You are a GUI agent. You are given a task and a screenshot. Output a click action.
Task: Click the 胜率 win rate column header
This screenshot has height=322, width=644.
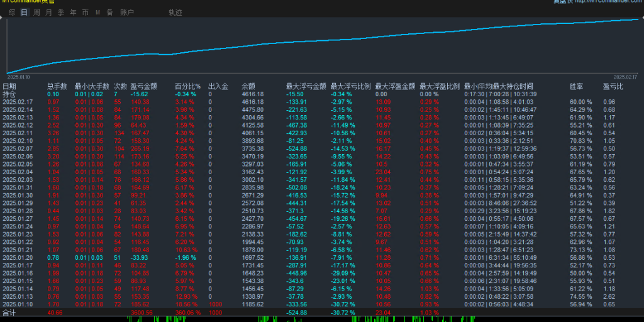click(x=576, y=86)
